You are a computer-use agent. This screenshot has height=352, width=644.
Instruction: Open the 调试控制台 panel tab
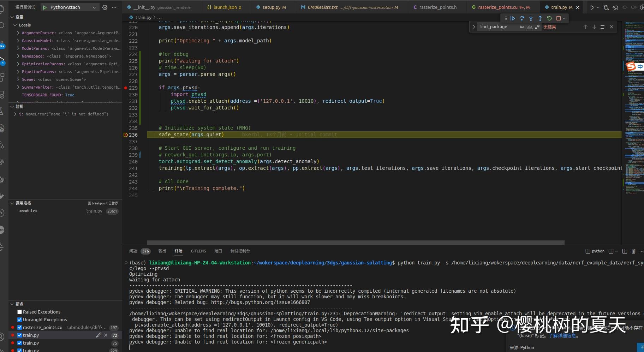tap(240, 251)
